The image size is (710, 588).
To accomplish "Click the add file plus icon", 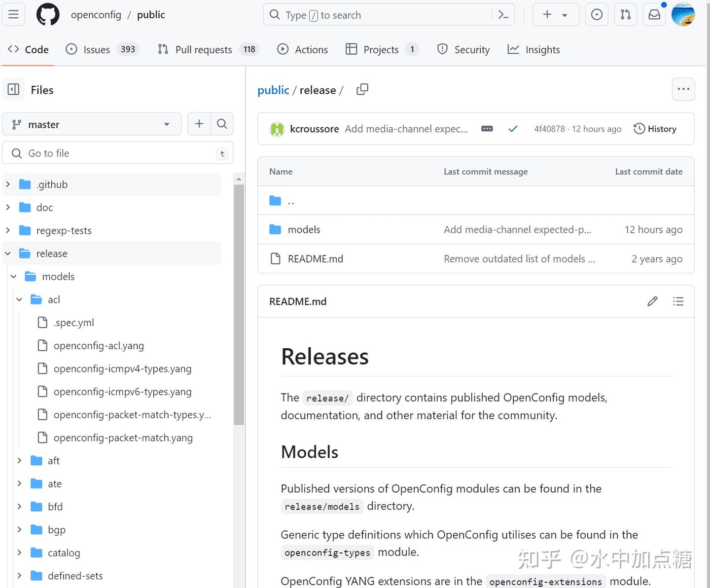I will 199,124.
